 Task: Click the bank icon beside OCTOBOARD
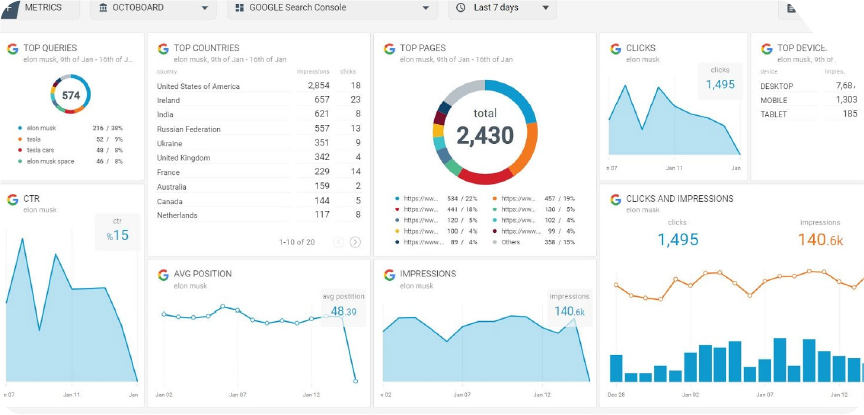pos(104,8)
